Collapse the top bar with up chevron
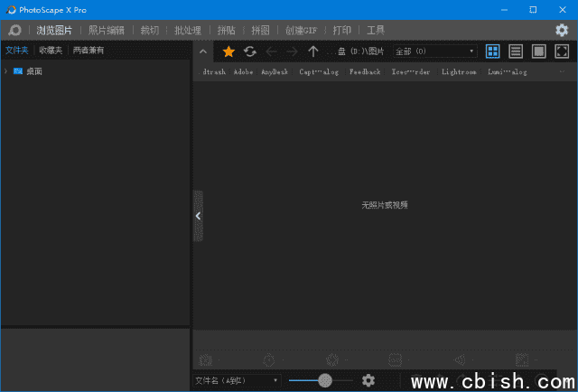This screenshot has height=392, width=578. pos(203,51)
